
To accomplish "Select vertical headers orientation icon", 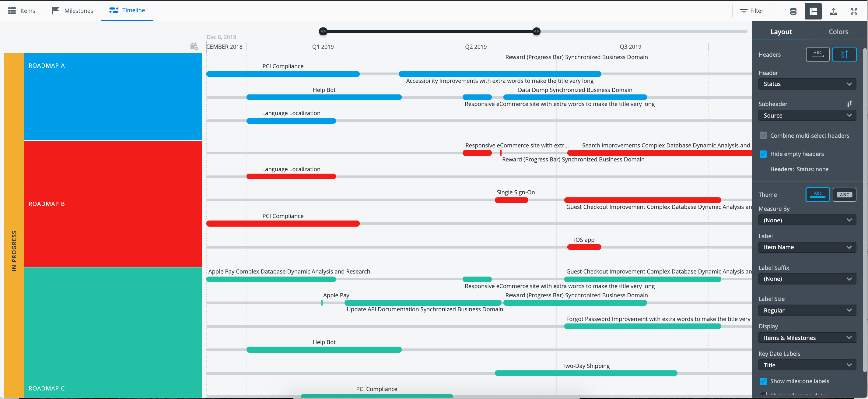I will (x=844, y=54).
